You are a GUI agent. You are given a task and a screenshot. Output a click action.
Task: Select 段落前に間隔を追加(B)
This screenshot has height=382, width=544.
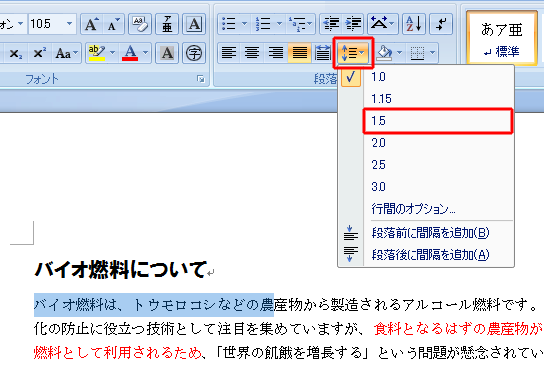click(x=426, y=233)
